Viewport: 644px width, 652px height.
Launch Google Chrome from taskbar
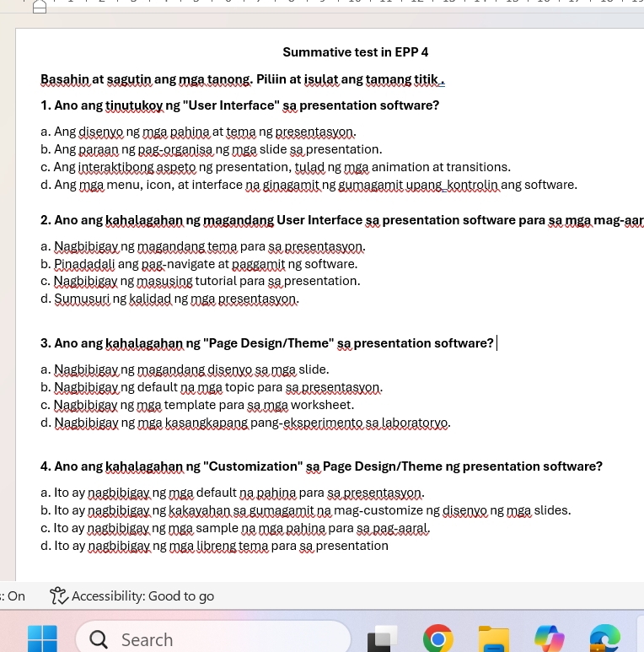(x=438, y=639)
